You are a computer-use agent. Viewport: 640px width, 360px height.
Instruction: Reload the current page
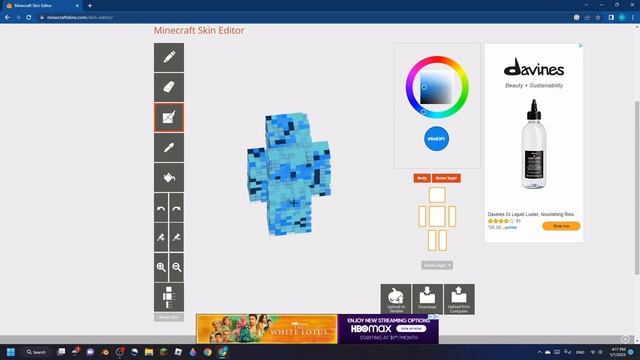(x=29, y=18)
